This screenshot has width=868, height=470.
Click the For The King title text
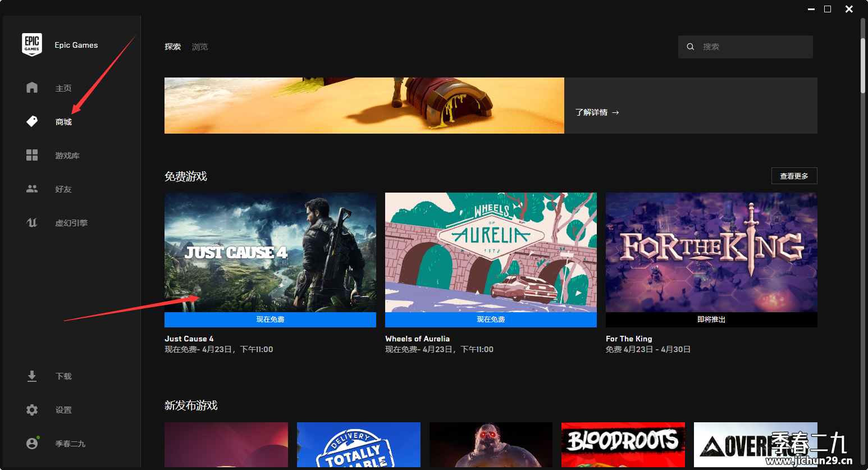tap(629, 339)
